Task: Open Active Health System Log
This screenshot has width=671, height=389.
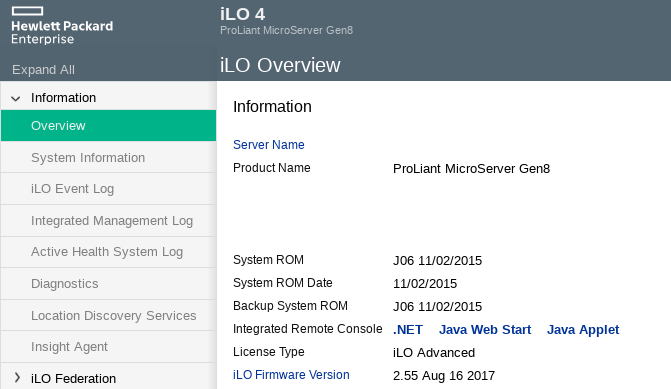Action: click(x=108, y=252)
